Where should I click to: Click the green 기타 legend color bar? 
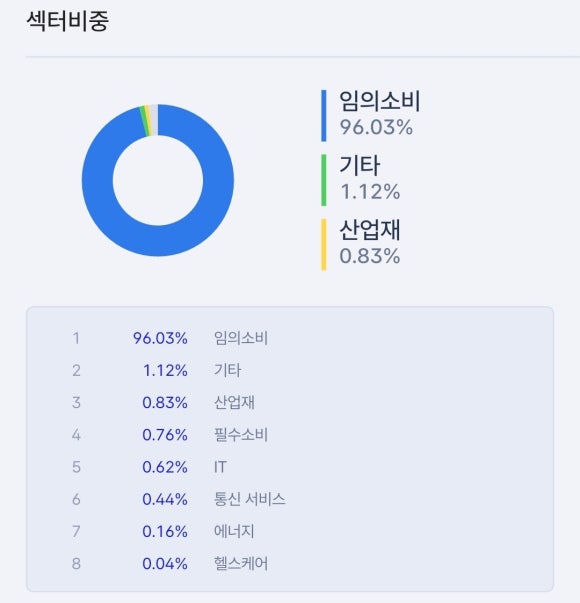click(x=324, y=180)
